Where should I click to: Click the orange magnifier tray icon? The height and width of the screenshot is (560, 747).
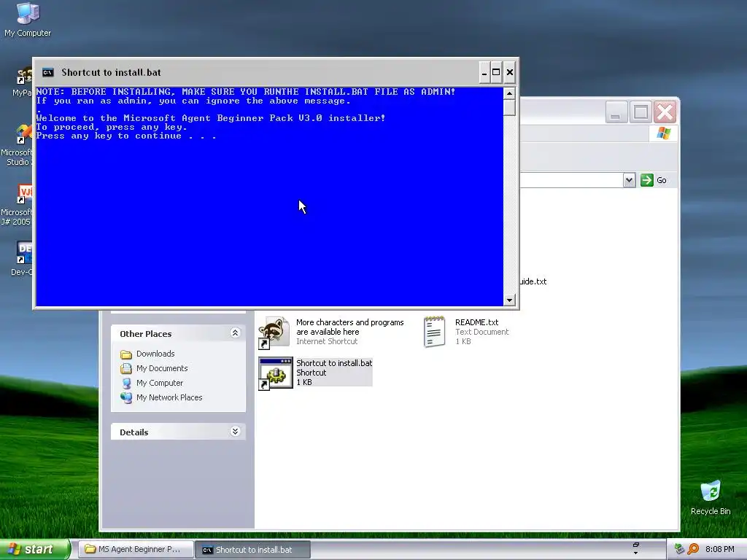[x=693, y=549]
